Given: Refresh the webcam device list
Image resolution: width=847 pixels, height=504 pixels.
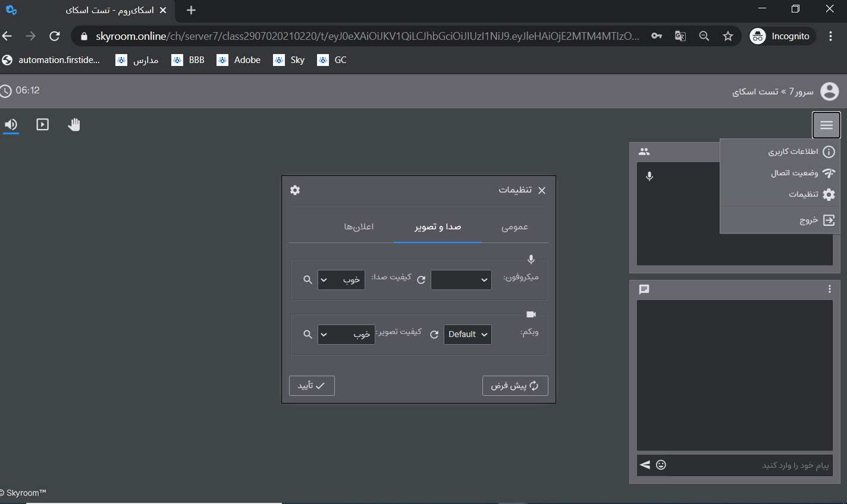Looking at the screenshot, I should 434,335.
